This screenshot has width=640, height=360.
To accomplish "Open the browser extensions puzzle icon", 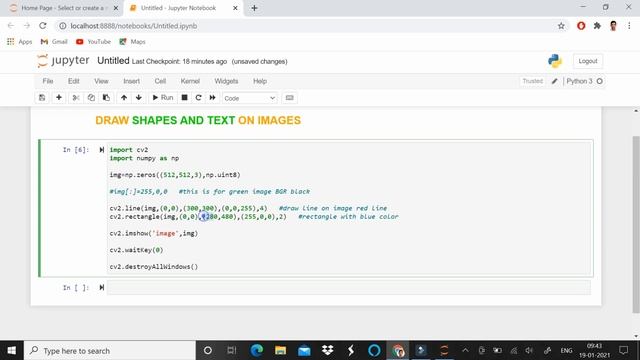I will coord(597,26).
